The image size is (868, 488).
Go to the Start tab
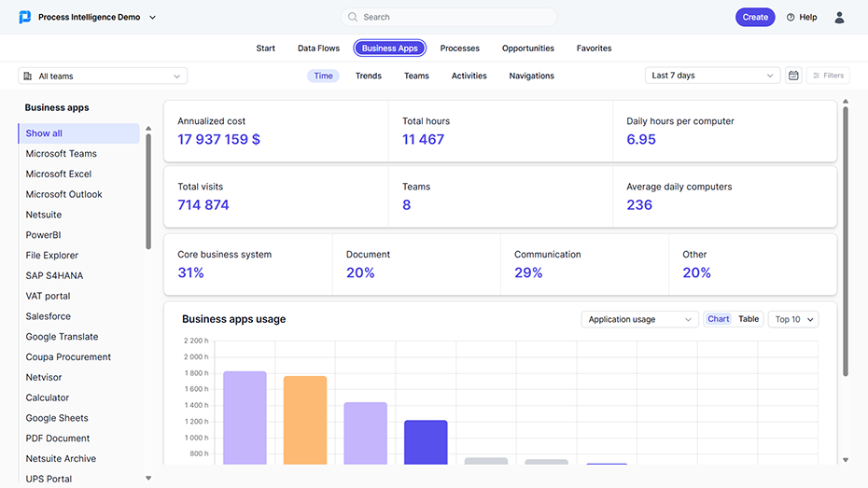tap(266, 49)
